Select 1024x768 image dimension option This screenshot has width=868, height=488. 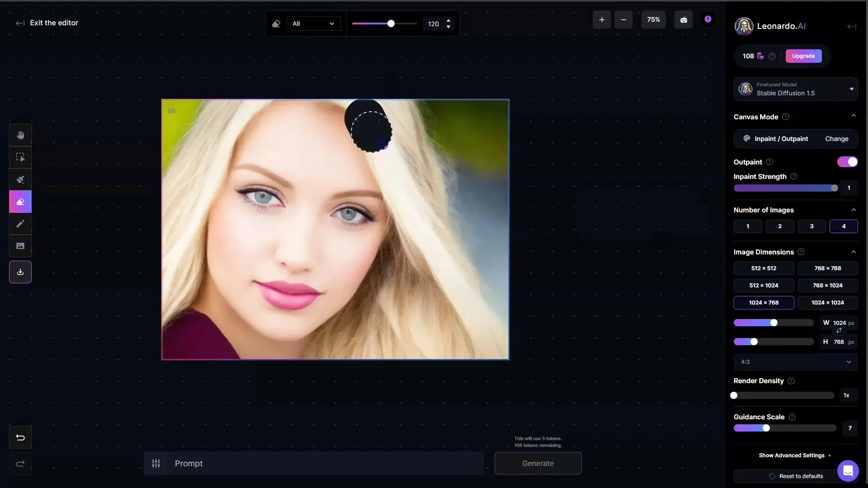(x=764, y=303)
